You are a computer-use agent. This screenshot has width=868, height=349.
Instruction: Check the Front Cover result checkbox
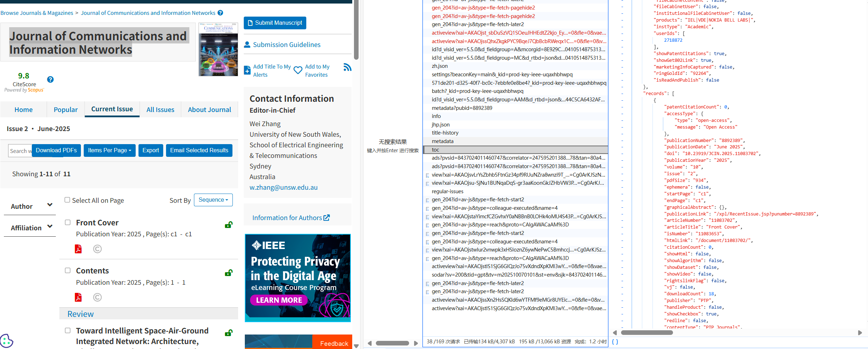(67, 222)
